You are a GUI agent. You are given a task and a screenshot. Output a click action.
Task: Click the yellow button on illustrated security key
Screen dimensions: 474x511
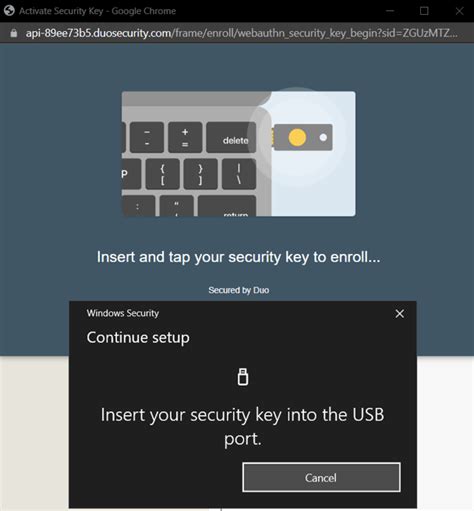[297, 137]
